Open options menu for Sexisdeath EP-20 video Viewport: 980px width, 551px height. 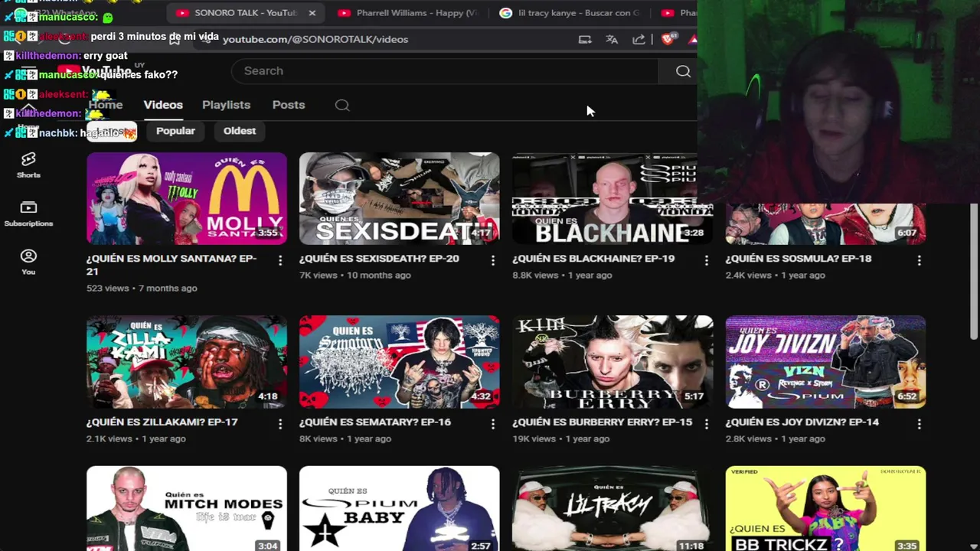coord(493,260)
